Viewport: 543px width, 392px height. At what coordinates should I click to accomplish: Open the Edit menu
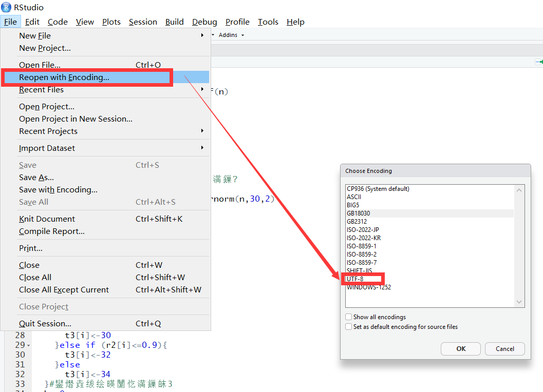point(32,22)
